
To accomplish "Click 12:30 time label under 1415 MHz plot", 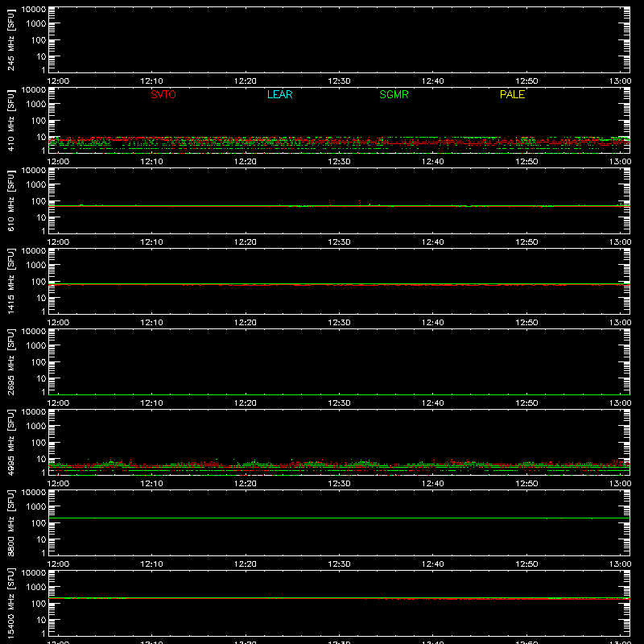I will [x=339, y=323].
